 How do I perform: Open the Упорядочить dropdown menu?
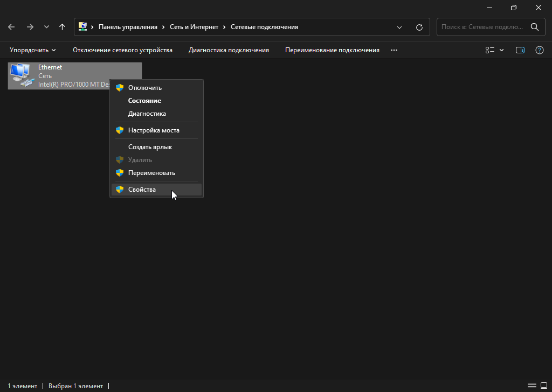(33, 50)
